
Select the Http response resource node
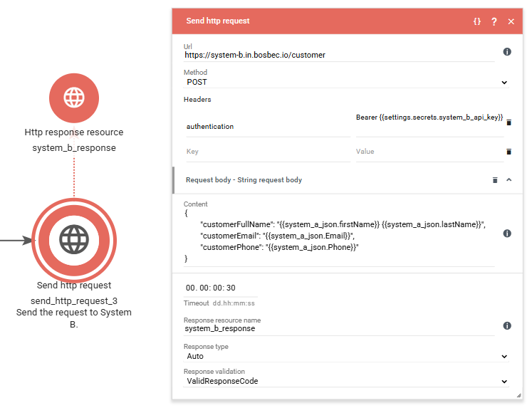pos(74,97)
